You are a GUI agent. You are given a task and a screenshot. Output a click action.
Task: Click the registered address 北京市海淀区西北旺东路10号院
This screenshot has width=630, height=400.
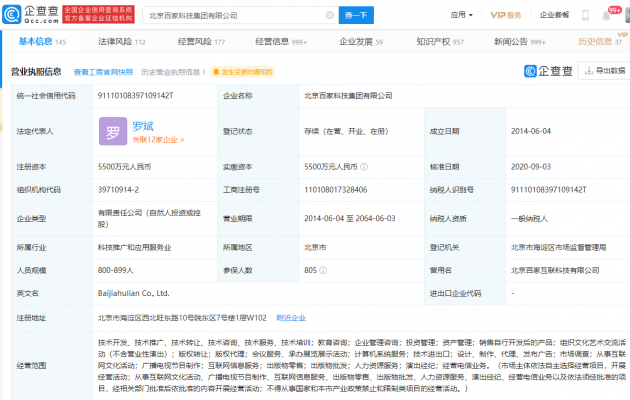182,318
